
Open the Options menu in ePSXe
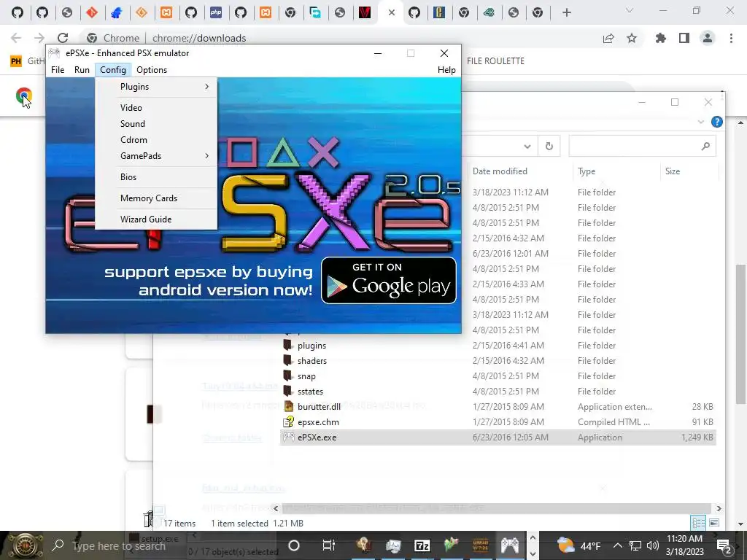(152, 70)
